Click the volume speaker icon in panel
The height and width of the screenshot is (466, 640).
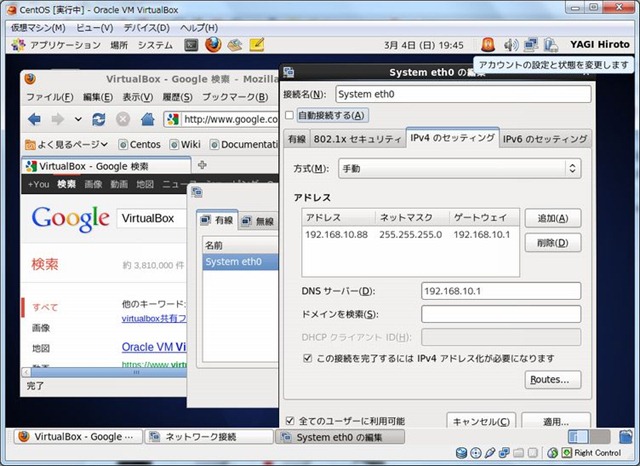click(x=510, y=45)
